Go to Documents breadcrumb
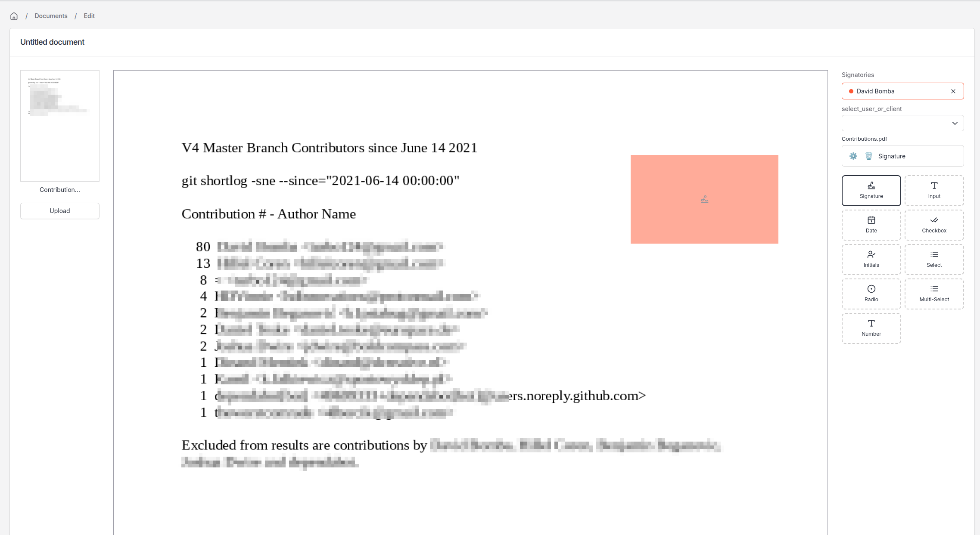Image resolution: width=980 pixels, height=535 pixels. point(51,16)
